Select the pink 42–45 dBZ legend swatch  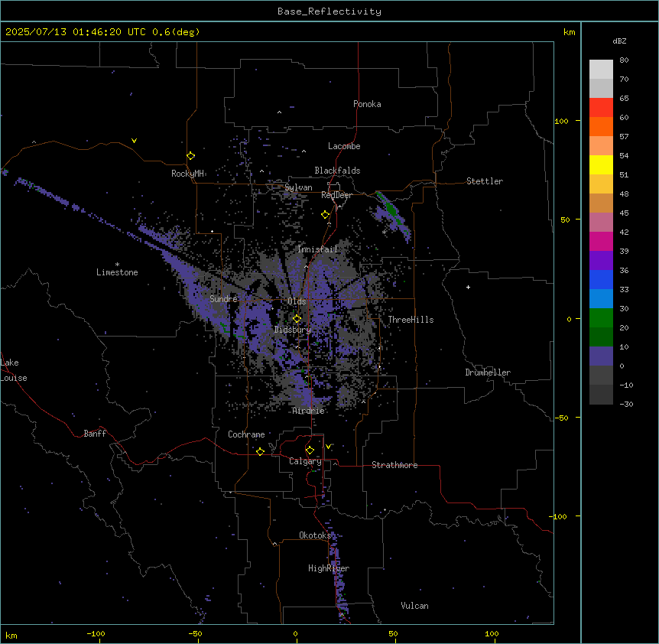pos(601,223)
